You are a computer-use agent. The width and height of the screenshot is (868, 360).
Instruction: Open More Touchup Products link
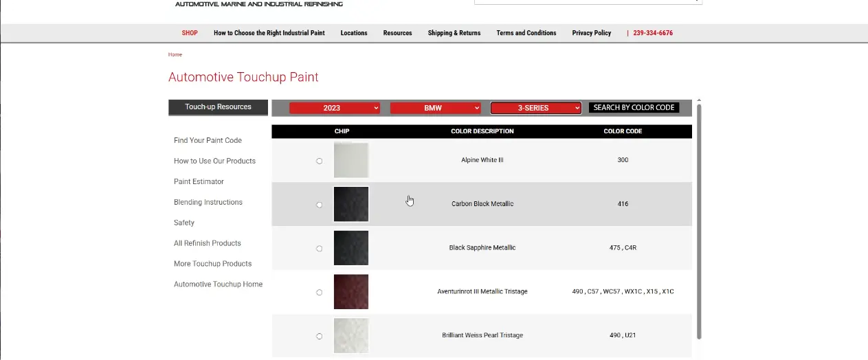[x=212, y=264]
